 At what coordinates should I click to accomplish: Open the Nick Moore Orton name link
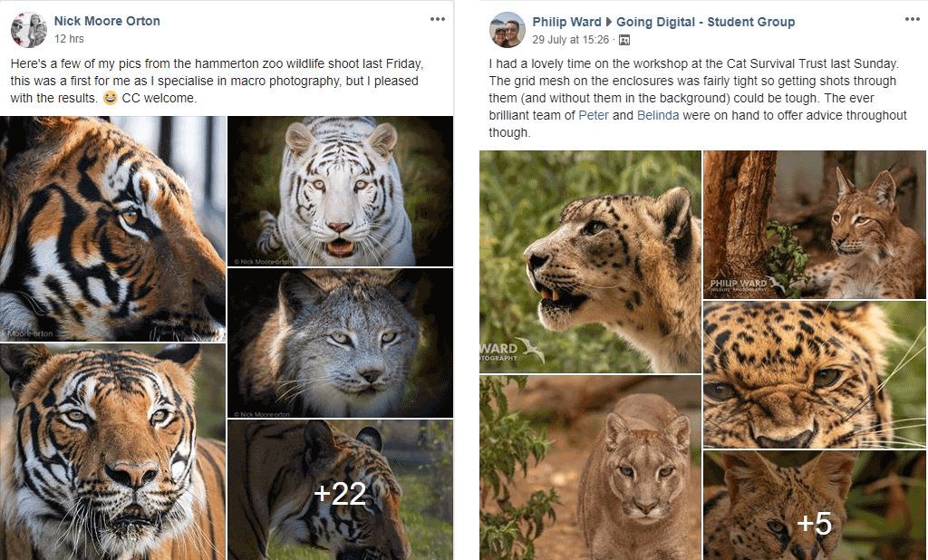[x=107, y=21]
